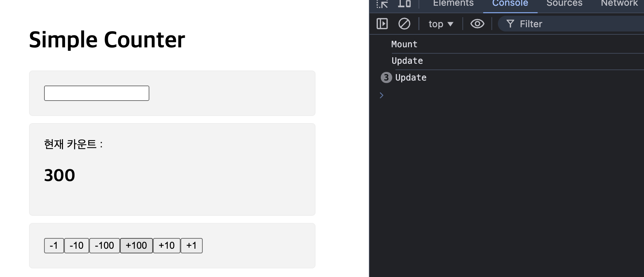The image size is (644, 277).
Task: Click the -10 button
Action: (77, 246)
